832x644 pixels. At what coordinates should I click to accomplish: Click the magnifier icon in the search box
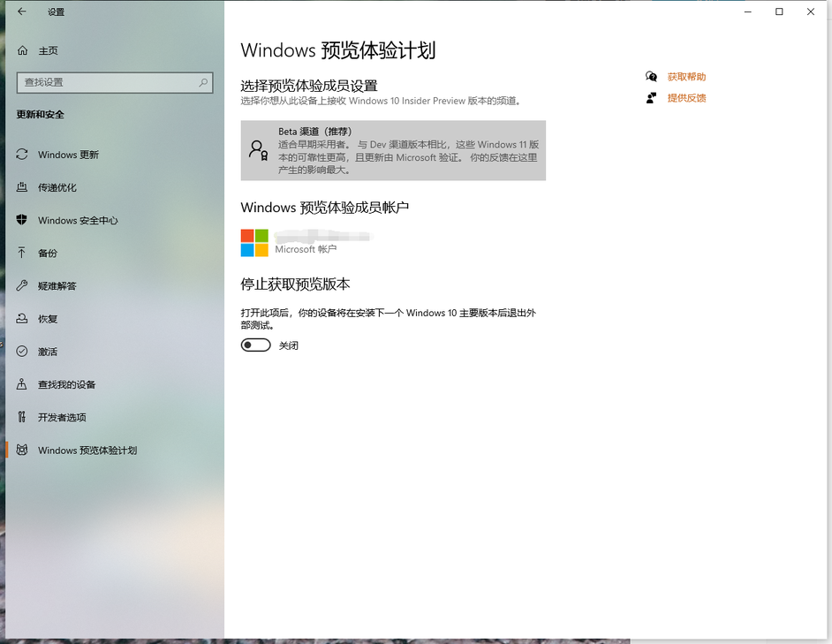203,82
